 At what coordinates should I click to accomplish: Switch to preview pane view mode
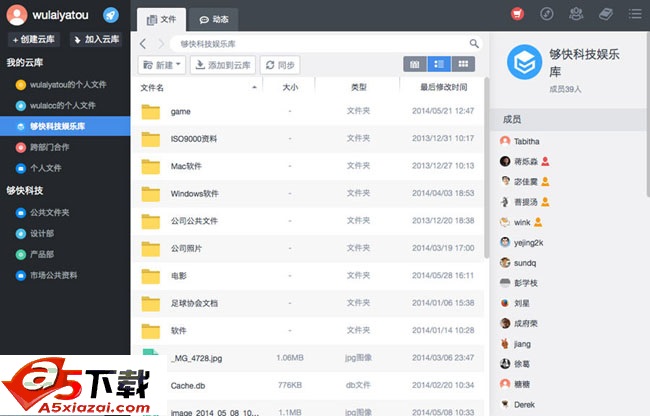click(415, 64)
